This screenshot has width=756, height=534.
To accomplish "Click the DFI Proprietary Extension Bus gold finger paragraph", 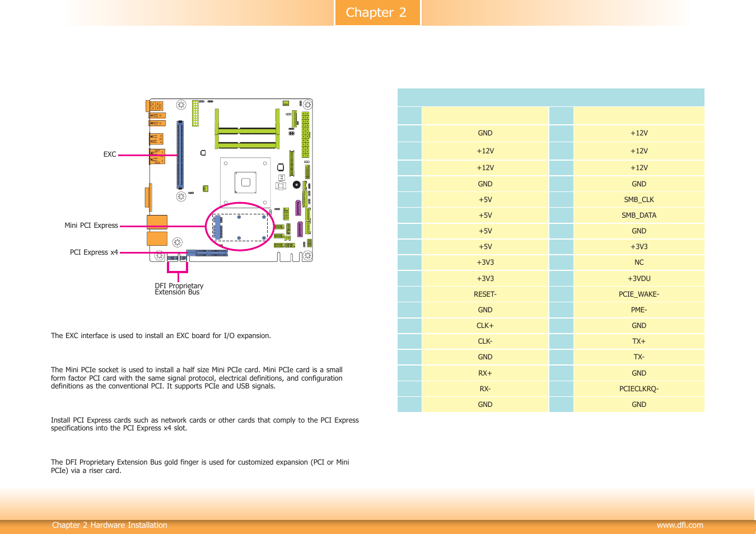I will point(200,466).
